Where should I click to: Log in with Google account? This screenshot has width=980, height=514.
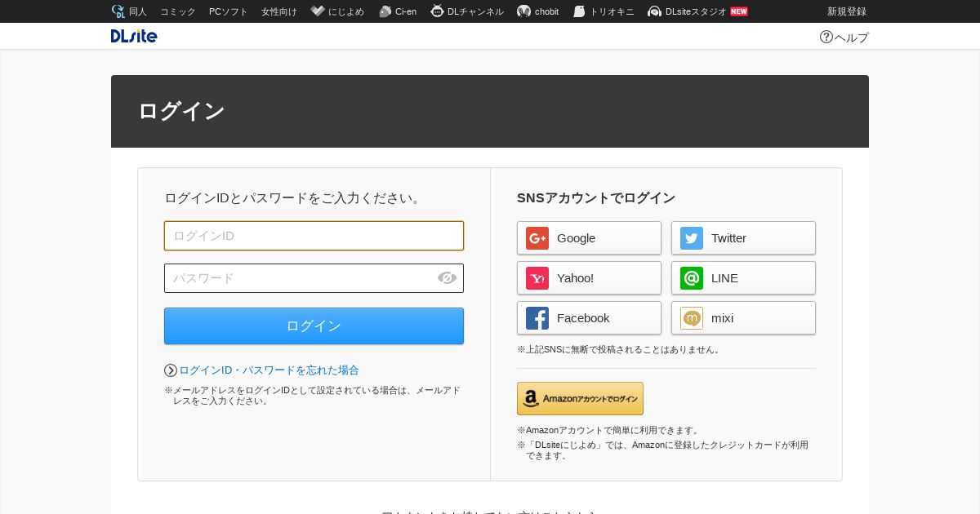(x=589, y=238)
